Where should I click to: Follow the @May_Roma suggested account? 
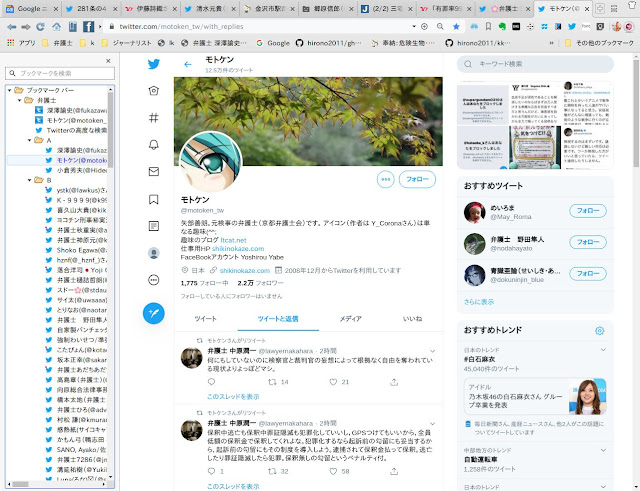pos(588,211)
